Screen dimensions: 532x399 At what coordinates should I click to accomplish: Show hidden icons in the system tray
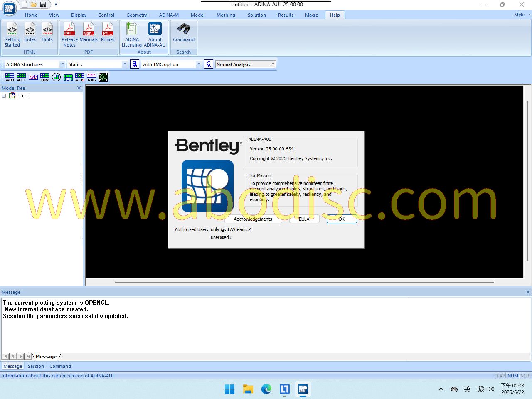click(441, 389)
